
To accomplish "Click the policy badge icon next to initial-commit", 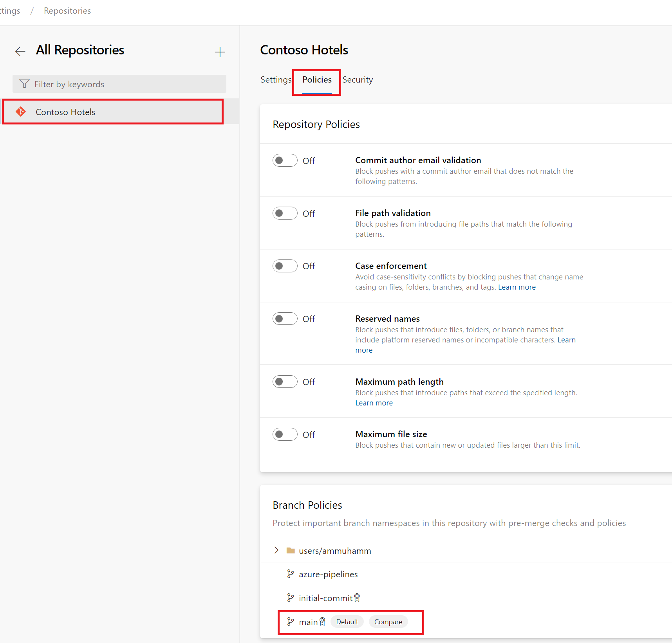I will pyautogui.click(x=357, y=598).
